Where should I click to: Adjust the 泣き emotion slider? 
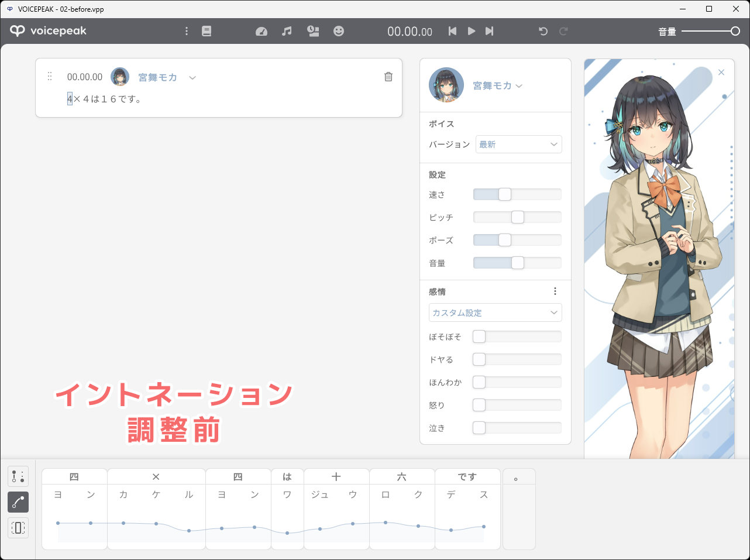517,428
